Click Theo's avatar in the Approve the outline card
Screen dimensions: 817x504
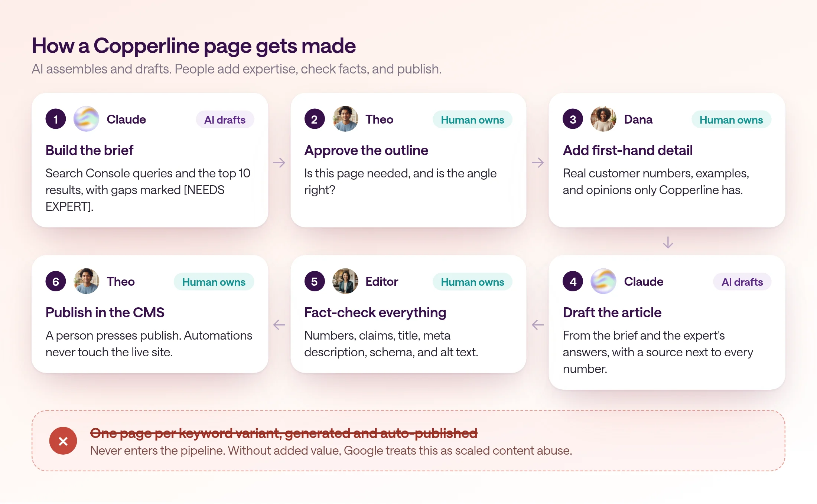pos(345,119)
